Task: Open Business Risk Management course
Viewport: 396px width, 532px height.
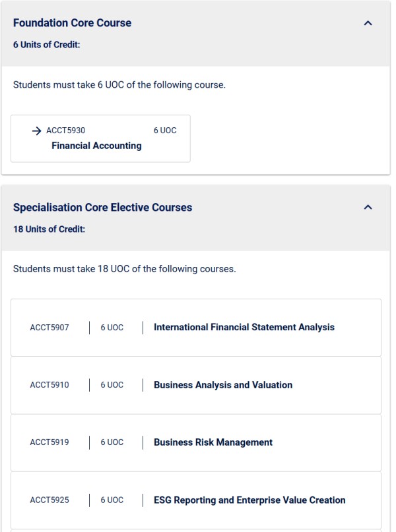Action: pos(213,442)
